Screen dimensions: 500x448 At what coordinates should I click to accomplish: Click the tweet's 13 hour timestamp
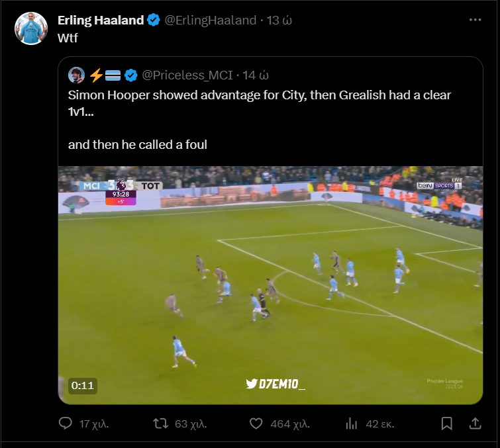279,20
